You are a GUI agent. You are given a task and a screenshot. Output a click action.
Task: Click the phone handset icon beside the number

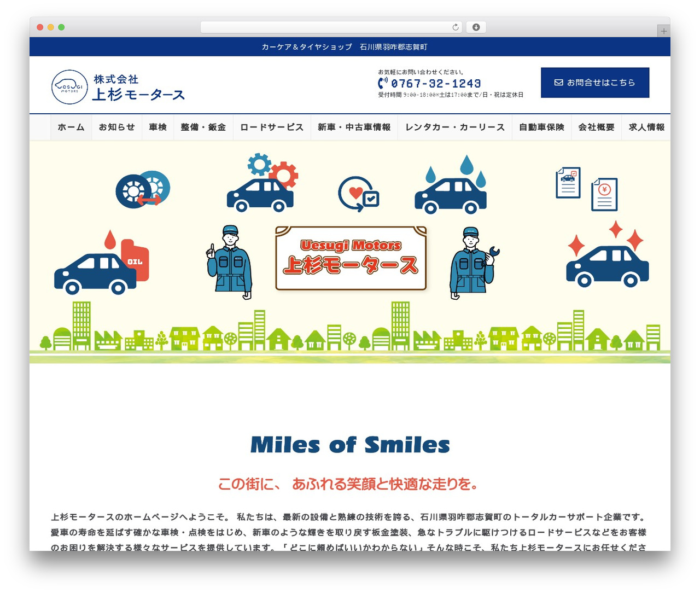[x=383, y=83]
